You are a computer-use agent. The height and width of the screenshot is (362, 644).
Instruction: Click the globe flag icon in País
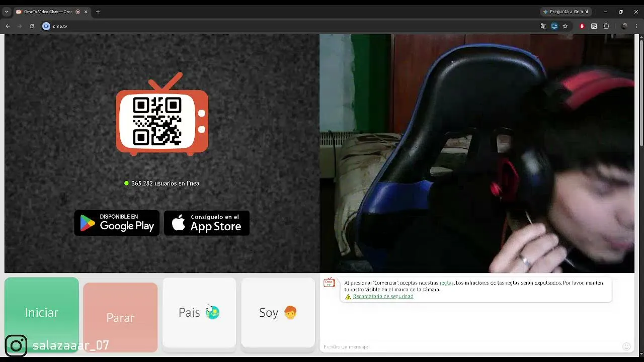point(213,313)
